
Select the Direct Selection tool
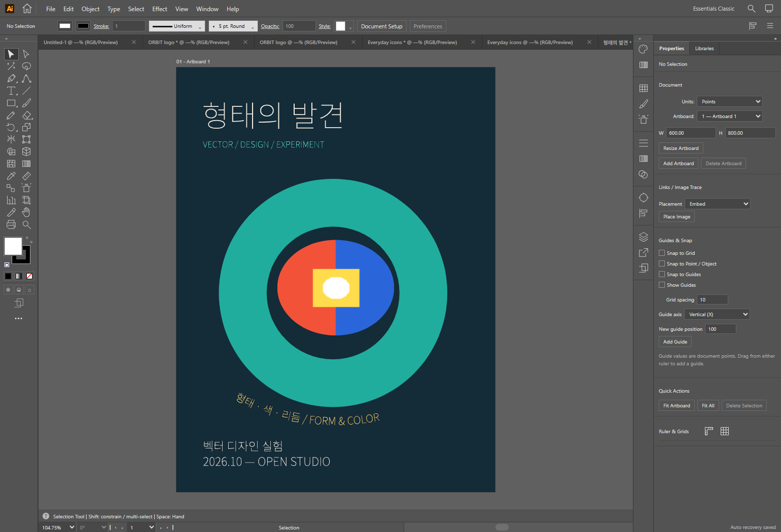[26, 54]
